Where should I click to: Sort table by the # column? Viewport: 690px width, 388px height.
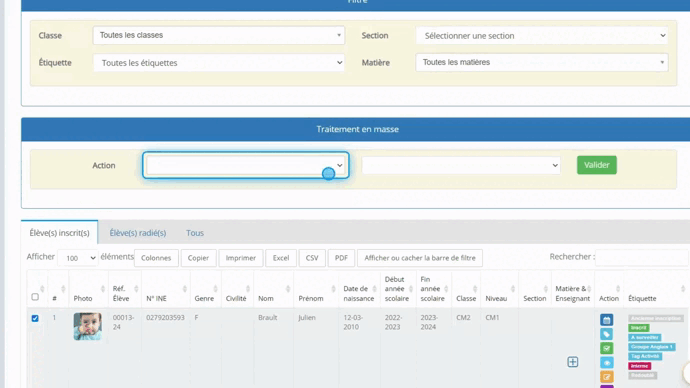point(58,289)
